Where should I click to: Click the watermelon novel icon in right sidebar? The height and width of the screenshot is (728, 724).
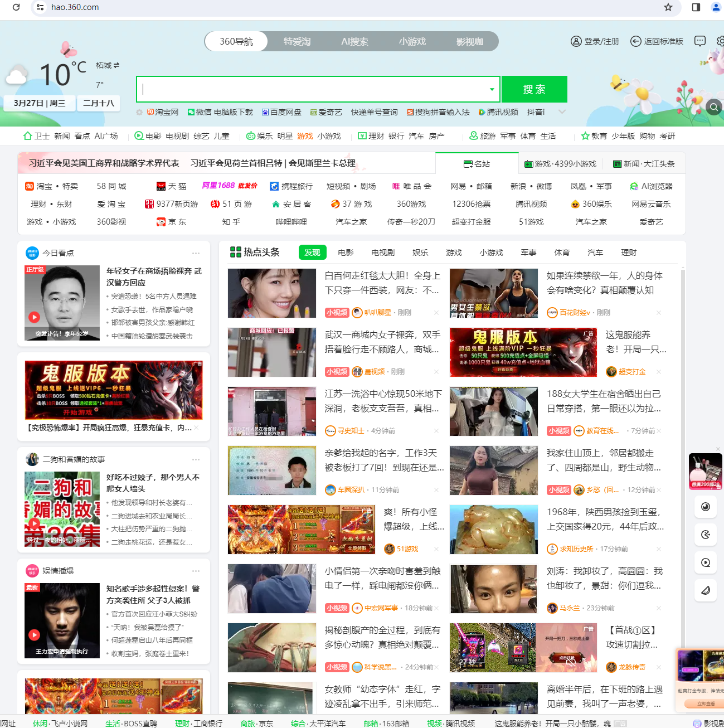705,590
